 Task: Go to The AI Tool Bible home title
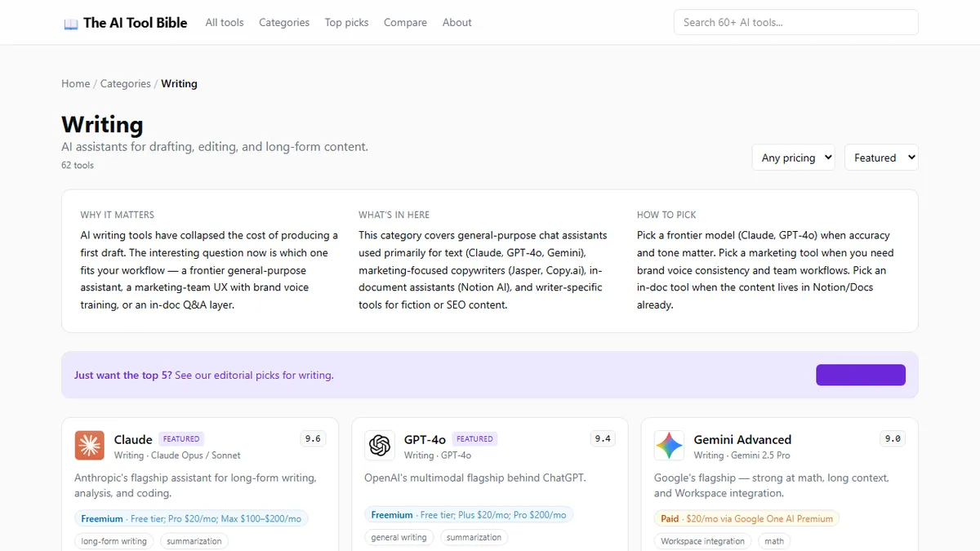point(136,23)
